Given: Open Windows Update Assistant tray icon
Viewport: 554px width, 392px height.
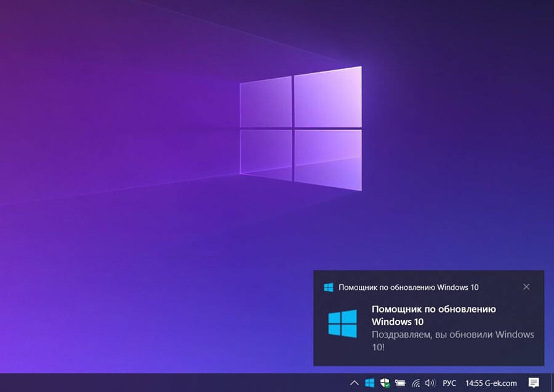Looking at the screenshot, I should pyautogui.click(x=369, y=383).
